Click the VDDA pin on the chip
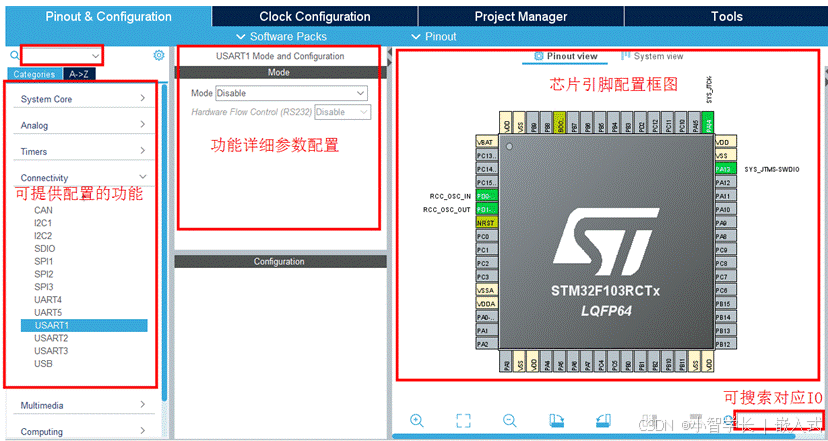Image resolution: width=828 pixels, height=441 pixels. [487, 304]
